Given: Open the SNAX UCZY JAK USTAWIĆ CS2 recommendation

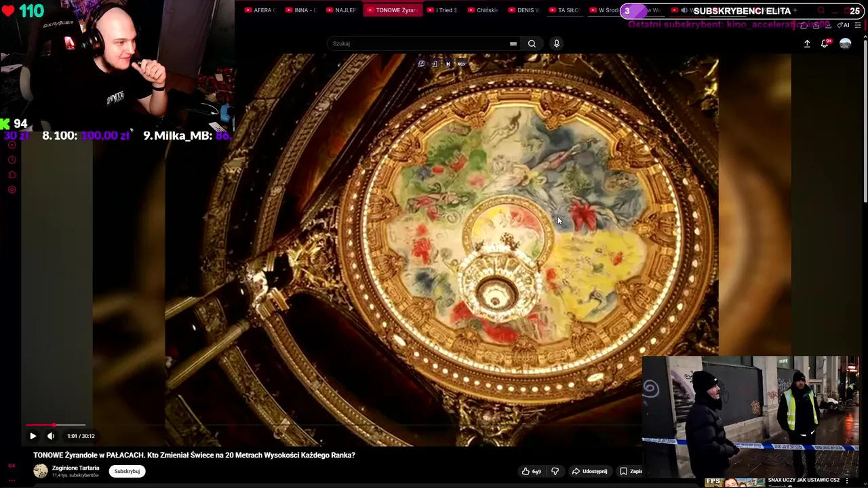Looking at the screenshot, I should (804, 480).
